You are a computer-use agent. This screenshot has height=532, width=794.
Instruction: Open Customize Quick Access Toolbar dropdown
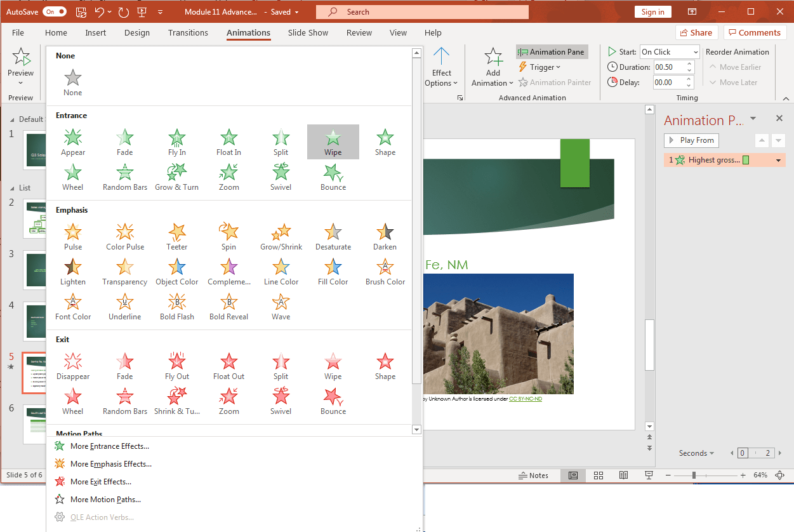coord(160,12)
